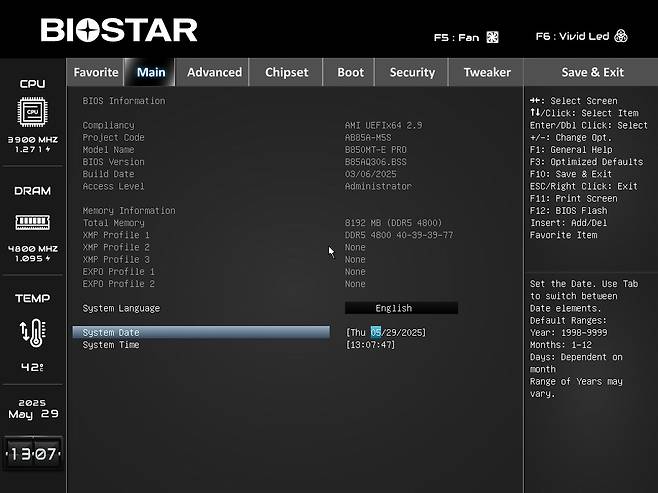Click the Build Date label
This screenshot has height=493, width=658.
click(108, 174)
